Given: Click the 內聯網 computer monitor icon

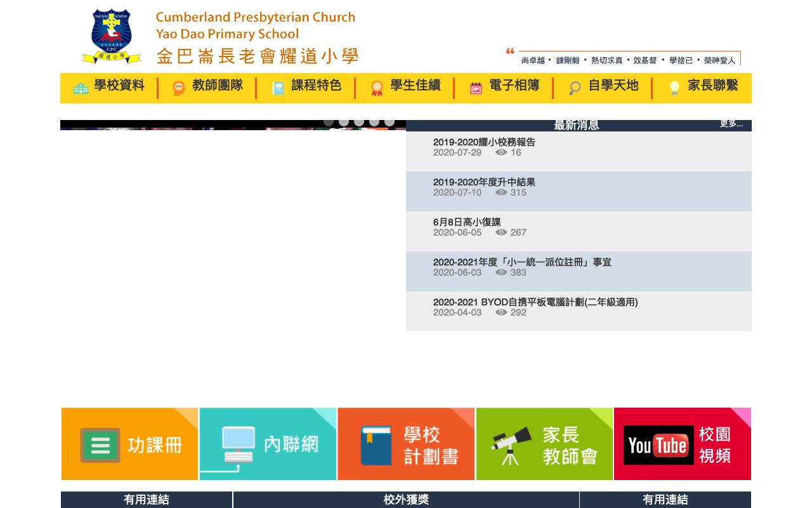Looking at the screenshot, I should coord(239,444).
